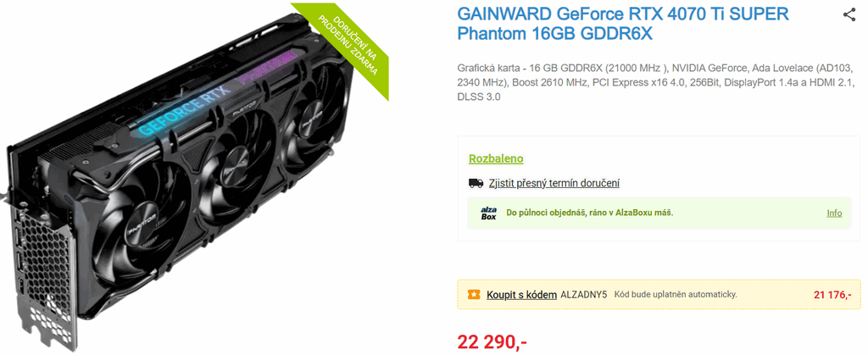Click the share icon beside the product title

pos(849,15)
